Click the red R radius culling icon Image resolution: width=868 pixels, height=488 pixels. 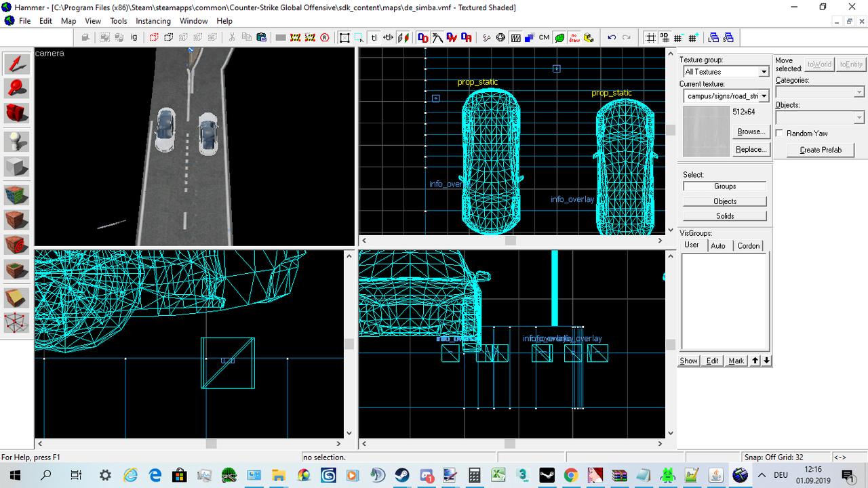click(325, 38)
